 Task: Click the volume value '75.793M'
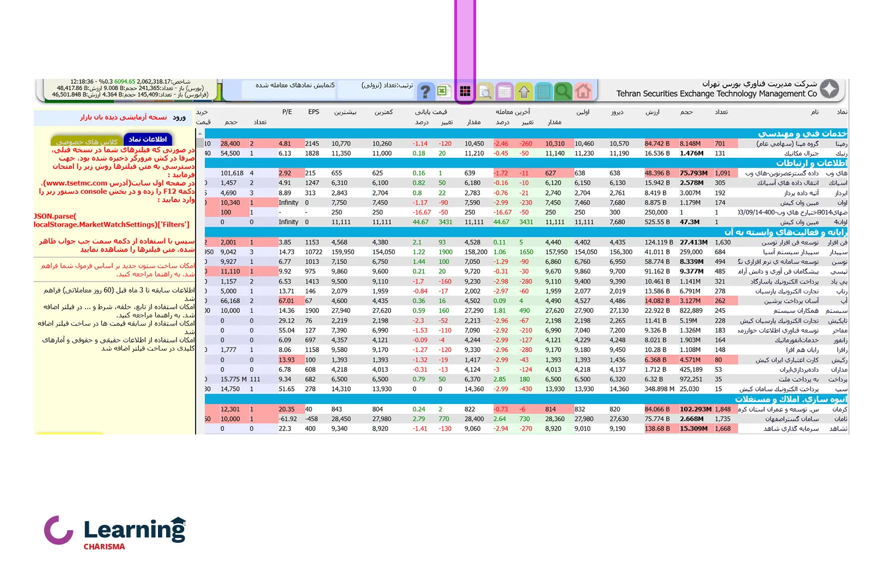coord(693,173)
